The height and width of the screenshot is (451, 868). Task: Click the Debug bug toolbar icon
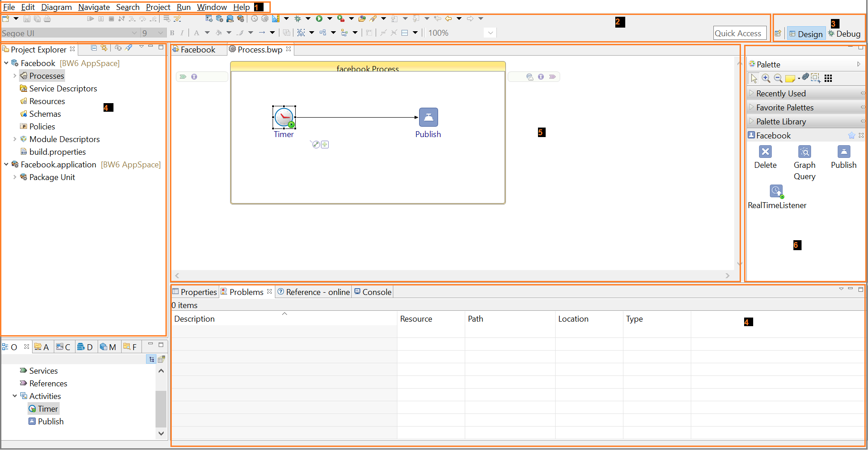[297, 19]
